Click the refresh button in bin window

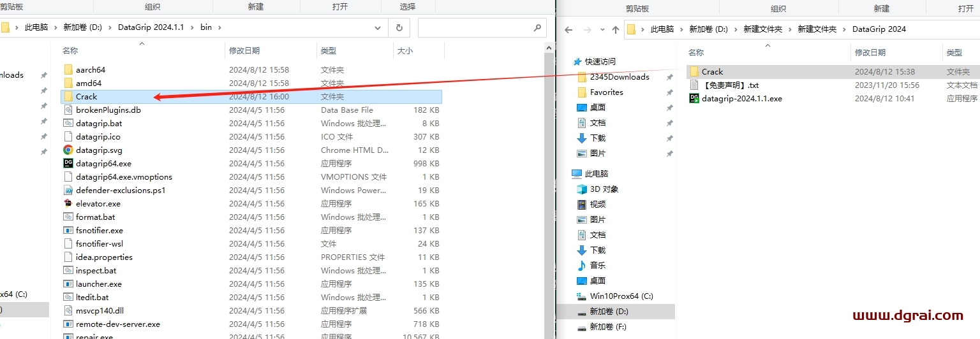tap(399, 27)
